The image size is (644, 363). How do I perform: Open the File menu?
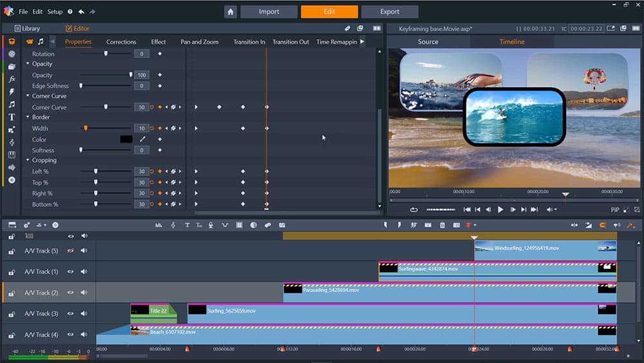click(x=23, y=12)
